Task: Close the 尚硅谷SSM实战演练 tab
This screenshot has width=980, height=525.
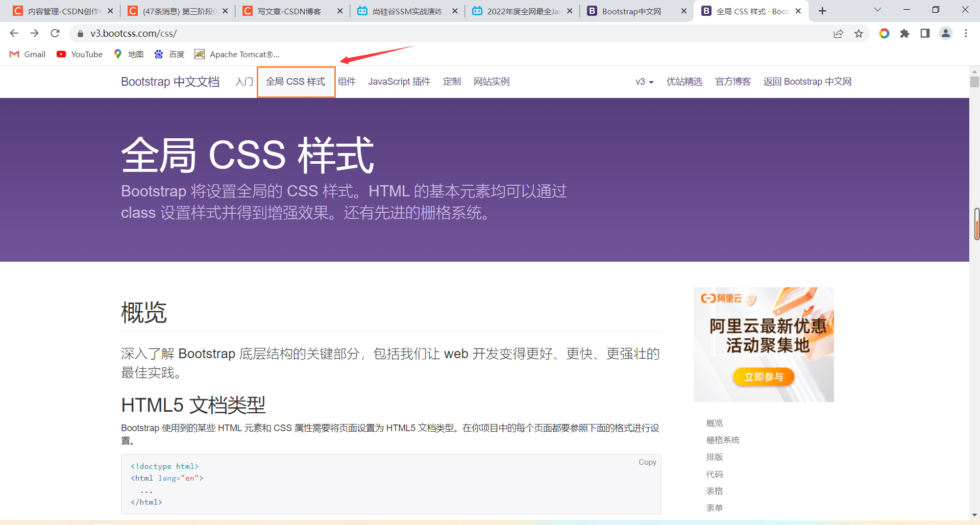Action: click(x=455, y=11)
